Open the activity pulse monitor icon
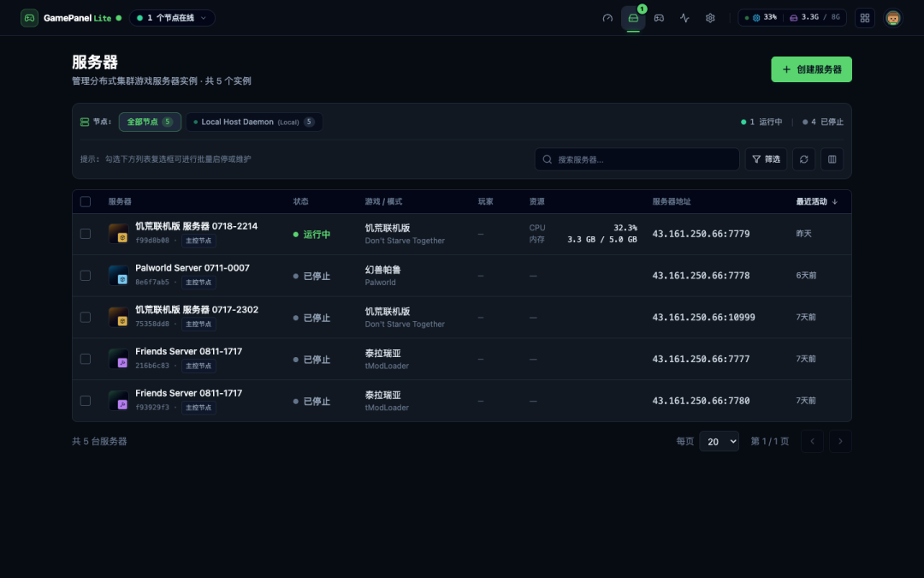924x578 pixels. point(684,18)
